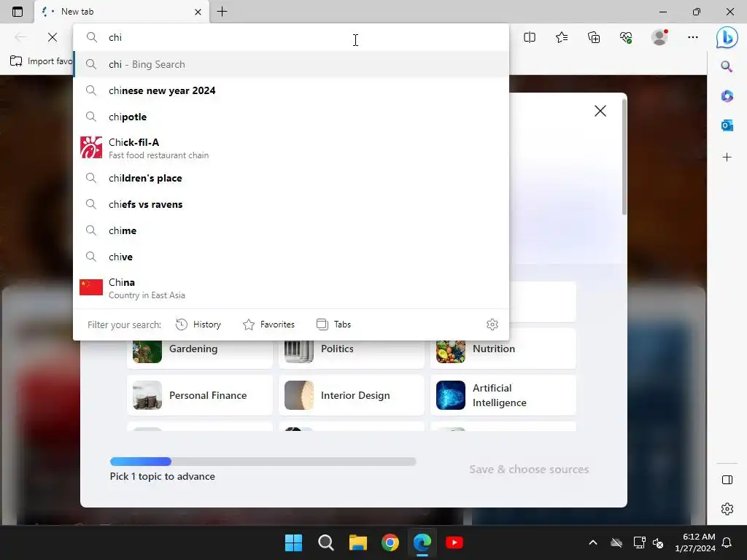Viewport: 747px width, 560px height.
Task: Pick the Artificial Intelligence topic
Action: click(503, 395)
